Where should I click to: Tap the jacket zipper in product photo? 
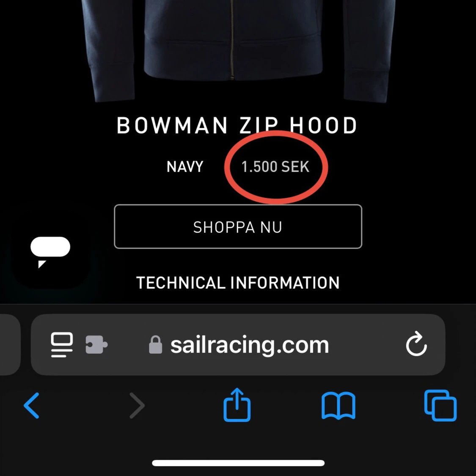tap(232, 39)
